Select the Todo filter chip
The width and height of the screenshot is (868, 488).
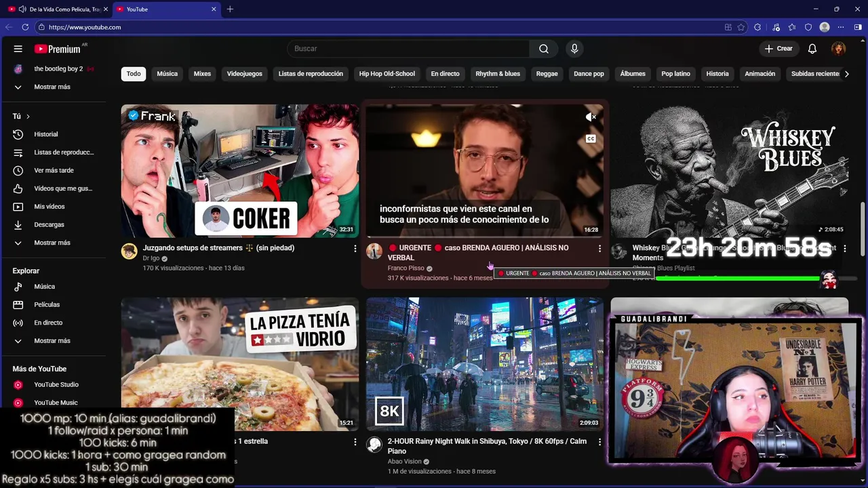pyautogui.click(x=134, y=74)
